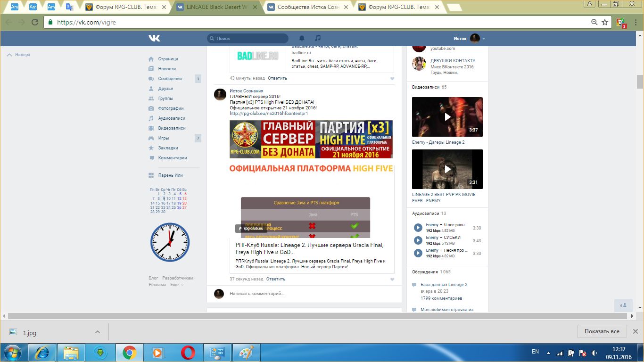Open Аудиозаписи 13 section header
The image size is (644, 362).
coord(429,214)
